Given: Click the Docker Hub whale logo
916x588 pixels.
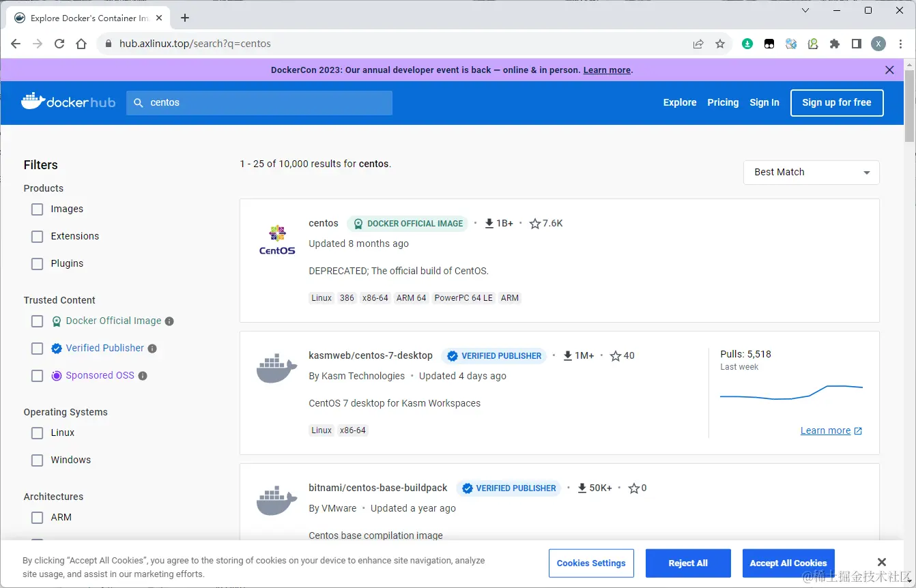Looking at the screenshot, I should pos(68,102).
